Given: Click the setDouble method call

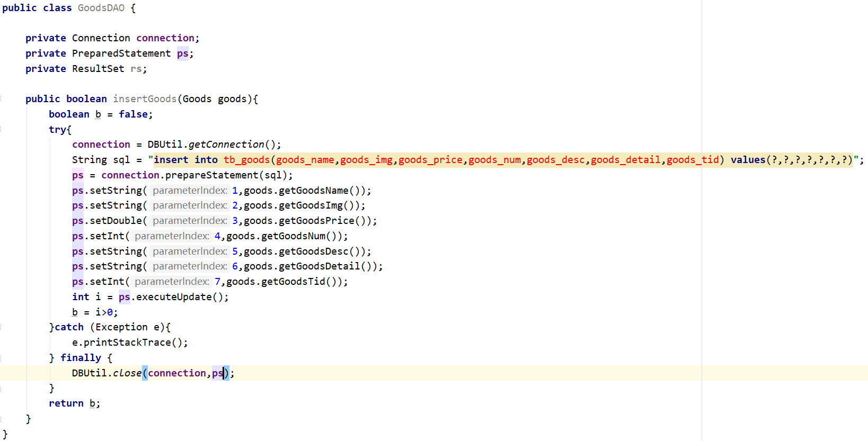Looking at the screenshot, I should coord(116,221).
